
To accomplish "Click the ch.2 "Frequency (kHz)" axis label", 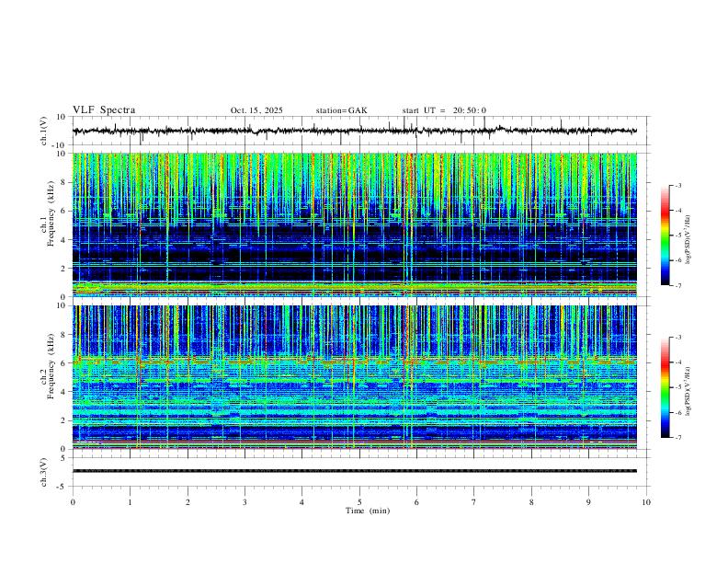I will (51, 366).
